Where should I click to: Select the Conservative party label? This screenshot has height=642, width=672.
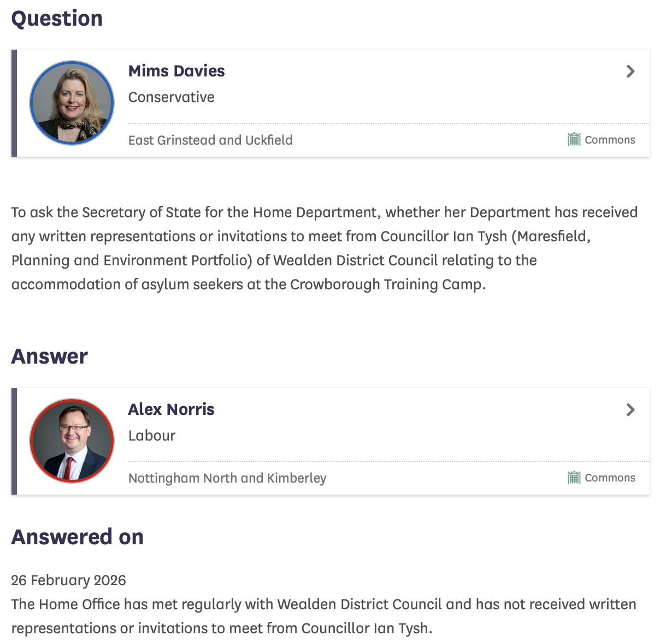click(171, 97)
